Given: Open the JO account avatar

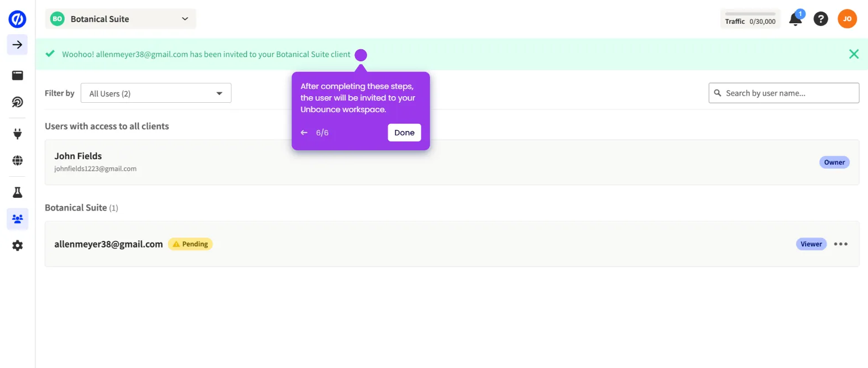Looking at the screenshot, I should pyautogui.click(x=847, y=19).
